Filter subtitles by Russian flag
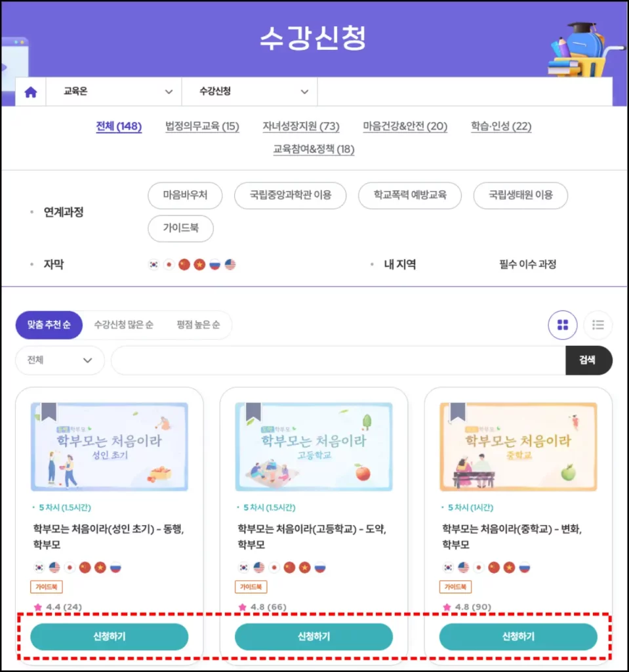629x672 pixels. coord(214,264)
